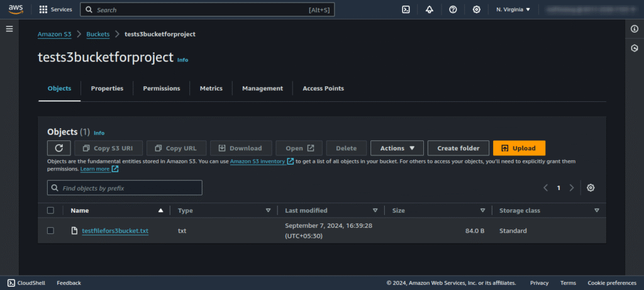Open the settings gear in top navigation
644x290 pixels.
tap(477, 9)
